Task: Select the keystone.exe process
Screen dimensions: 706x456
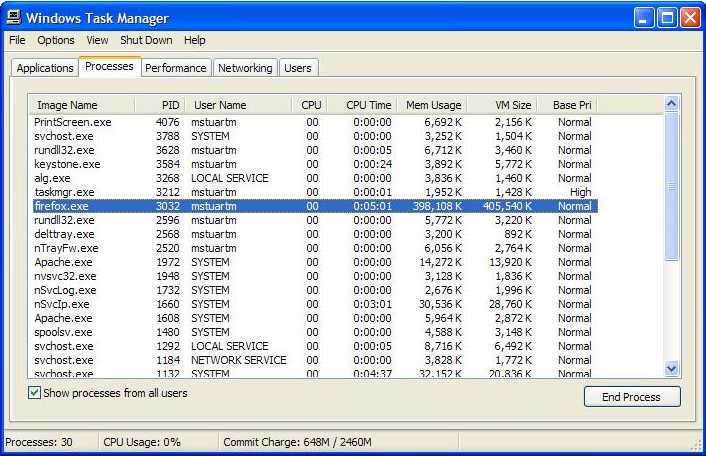Action: point(315,164)
